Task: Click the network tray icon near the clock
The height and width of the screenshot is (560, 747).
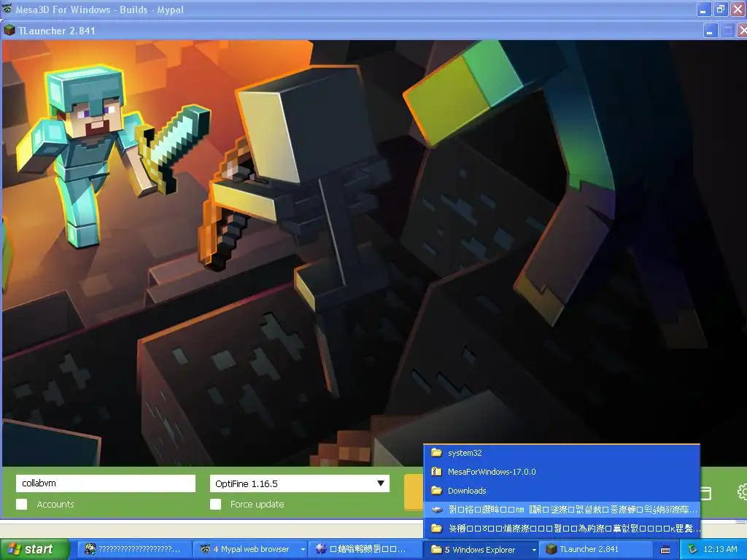Action: pyautogui.click(x=692, y=550)
